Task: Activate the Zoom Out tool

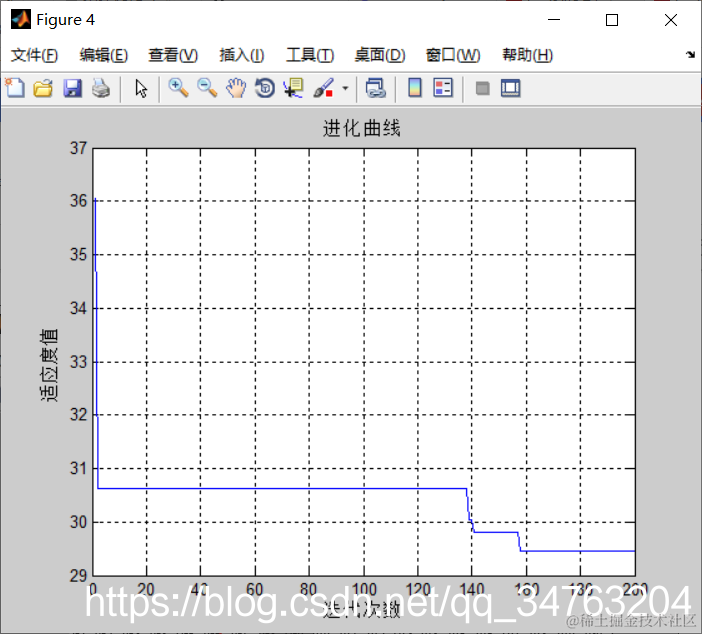Action: (x=207, y=88)
